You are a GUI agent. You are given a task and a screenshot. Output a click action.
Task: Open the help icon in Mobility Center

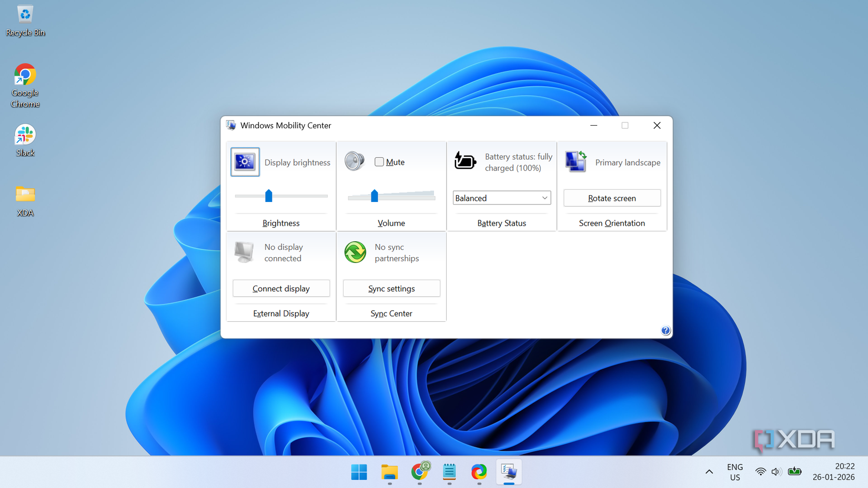pyautogui.click(x=665, y=330)
